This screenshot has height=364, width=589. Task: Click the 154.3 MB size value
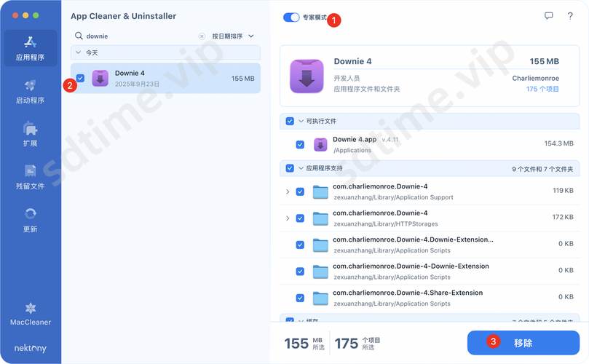pos(558,143)
